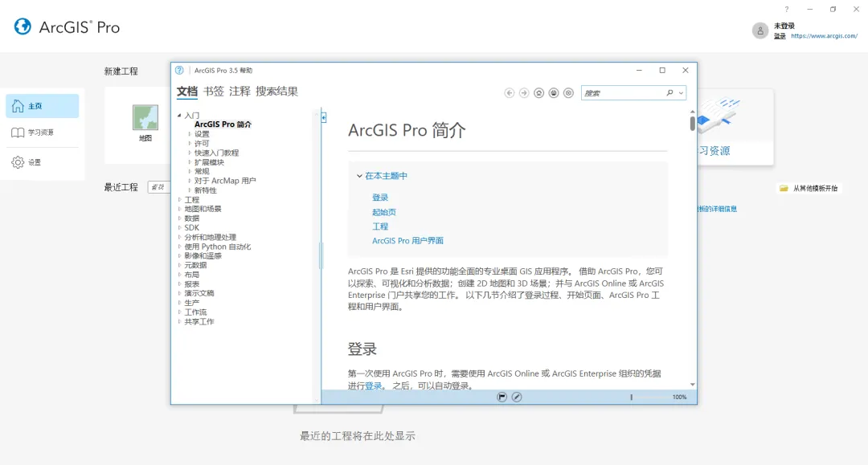The width and height of the screenshot is (868, 465).
Task: Click the ArcGIS Pro 用户界面 link
Action: 407,240
